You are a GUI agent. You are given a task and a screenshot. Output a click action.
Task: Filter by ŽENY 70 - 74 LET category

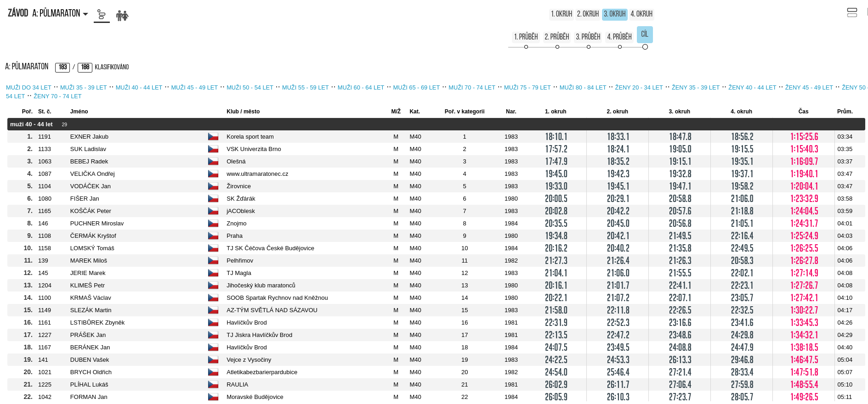coord(57,96)
